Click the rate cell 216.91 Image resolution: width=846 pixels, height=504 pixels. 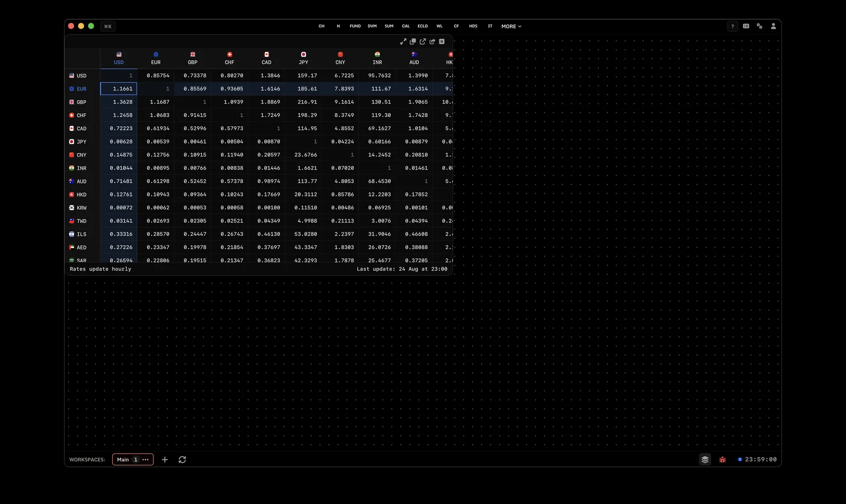[x=304, y=102]
